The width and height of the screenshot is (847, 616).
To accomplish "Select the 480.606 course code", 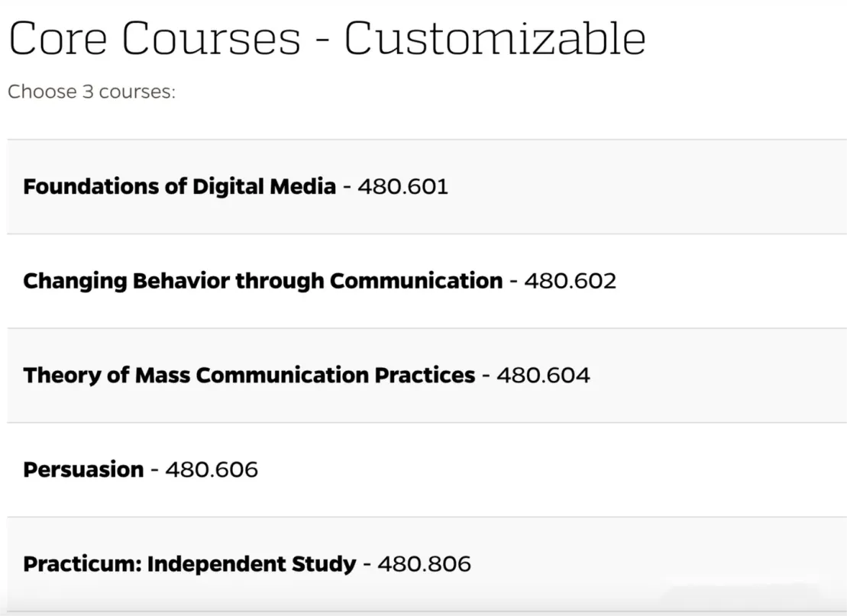I will (x=212, y=469).
